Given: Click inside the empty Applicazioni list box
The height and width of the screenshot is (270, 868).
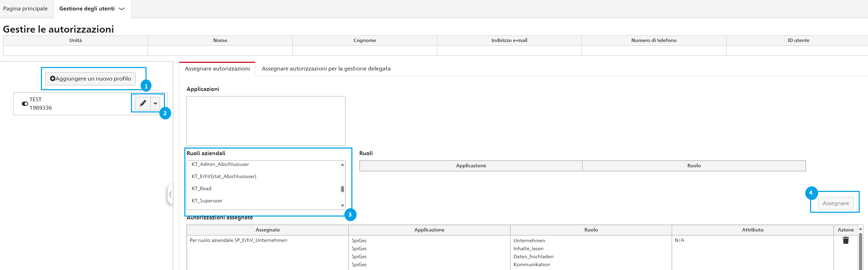Looking at the screenshot, I should point(266,121).
